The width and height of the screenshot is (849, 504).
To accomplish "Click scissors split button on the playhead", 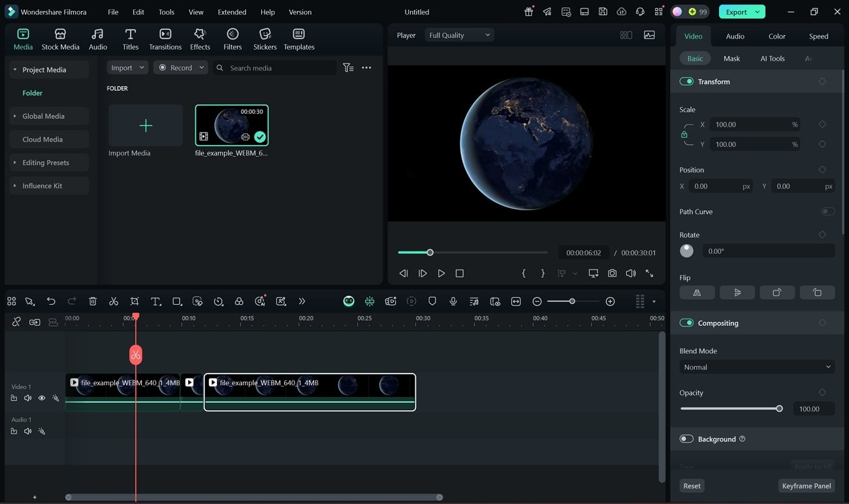I will (135, 354).
